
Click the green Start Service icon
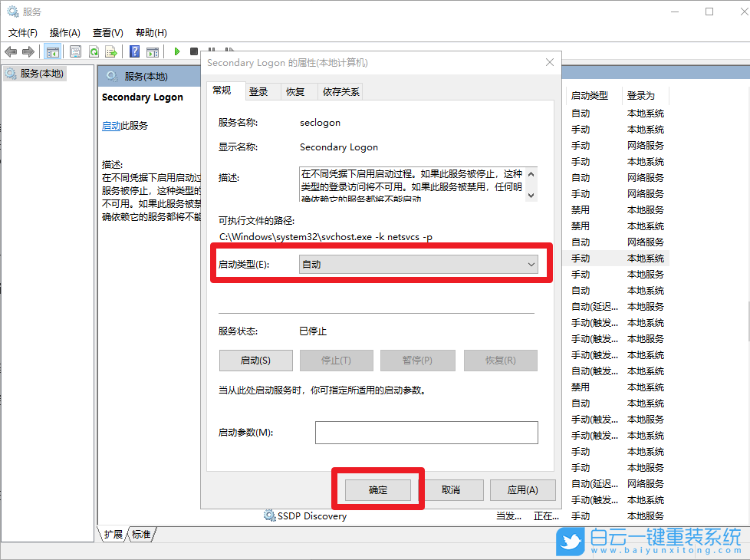click(x=177, y=51)
